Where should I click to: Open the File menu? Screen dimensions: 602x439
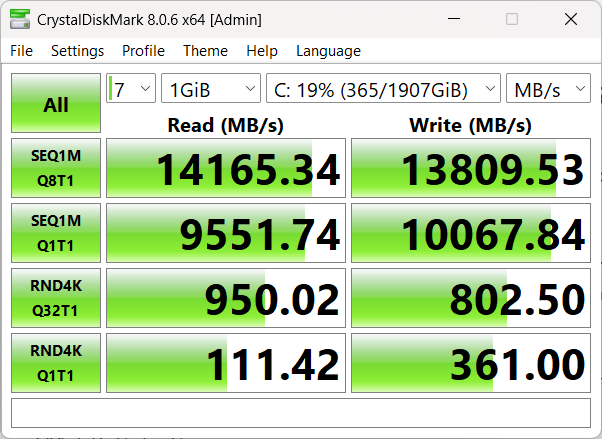pos(22,51)
